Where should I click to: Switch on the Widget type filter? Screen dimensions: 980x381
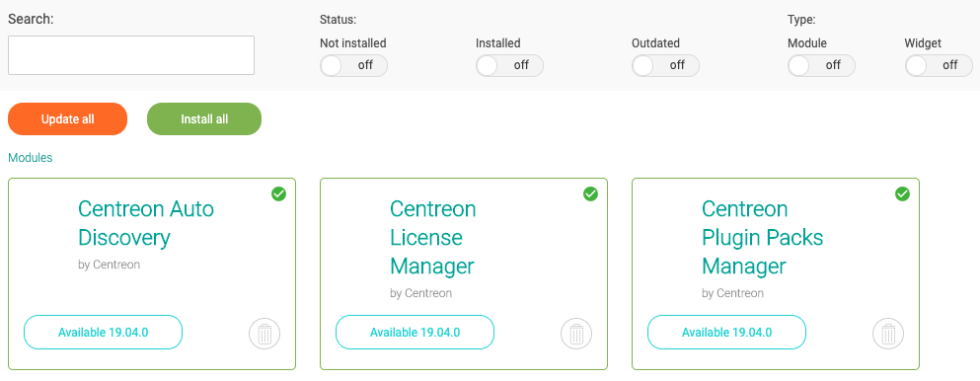click(x=939, y=65)
